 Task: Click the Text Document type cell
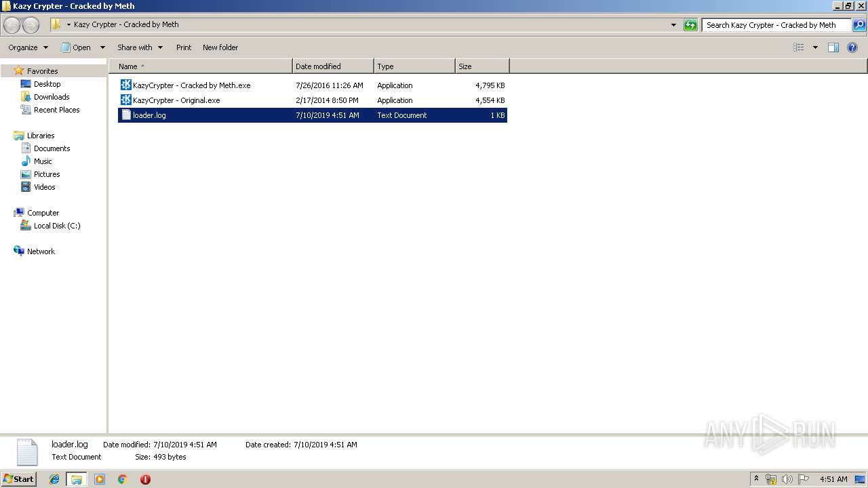[x=402, y=115]
